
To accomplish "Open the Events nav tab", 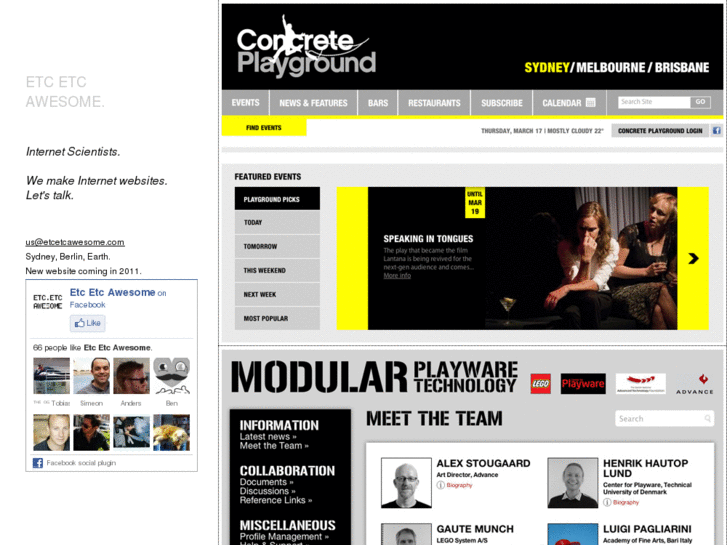I will (245, 103).
